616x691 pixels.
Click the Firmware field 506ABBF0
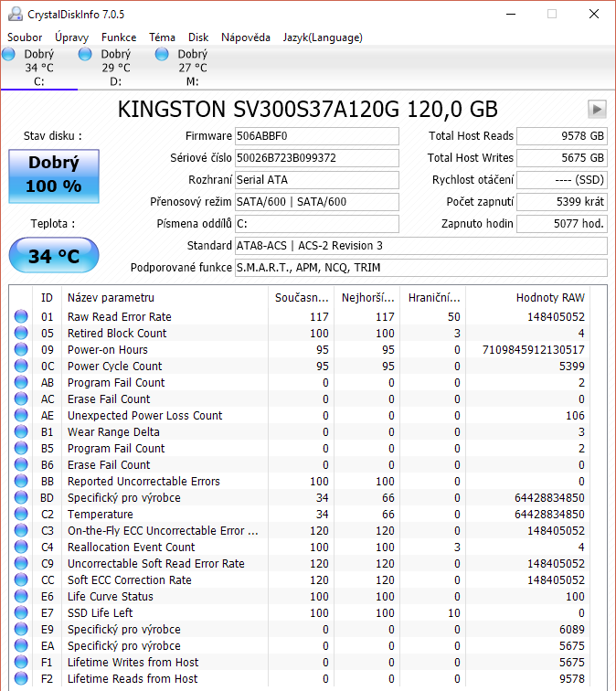(317, 135)
